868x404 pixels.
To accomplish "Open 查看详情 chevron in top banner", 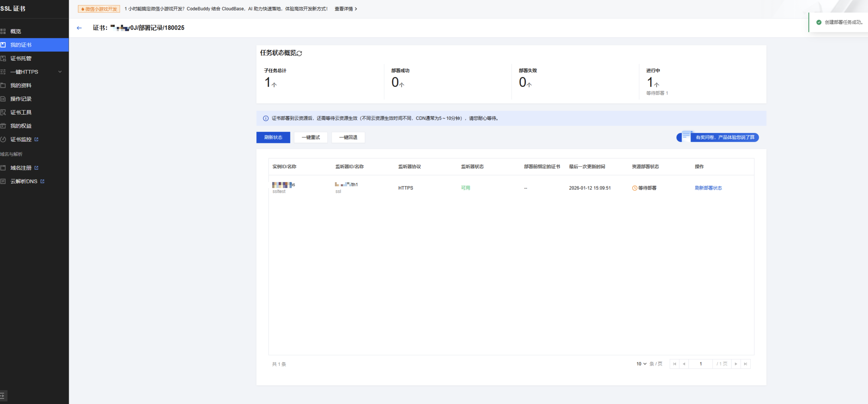I will tap(356, 9).
